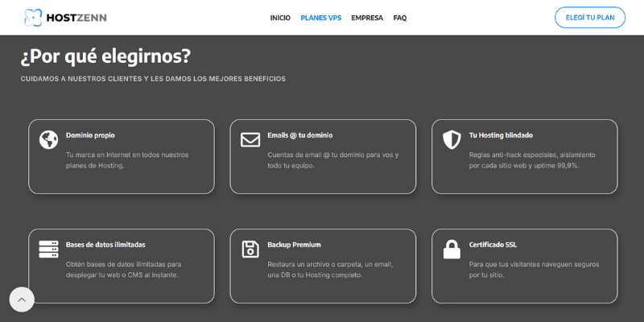Click the Hostzenn logo icon
Screen dimensions: 644x322
(x=33, y=18)
